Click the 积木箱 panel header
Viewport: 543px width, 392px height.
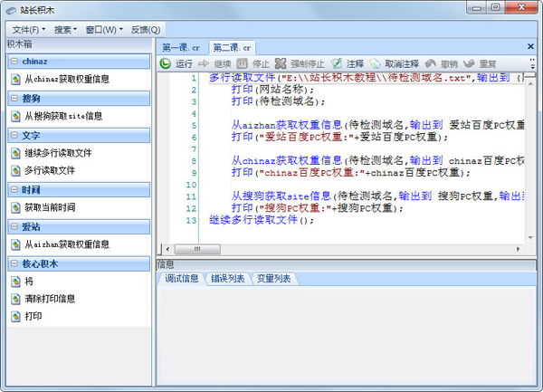click(x=79, y=44)
